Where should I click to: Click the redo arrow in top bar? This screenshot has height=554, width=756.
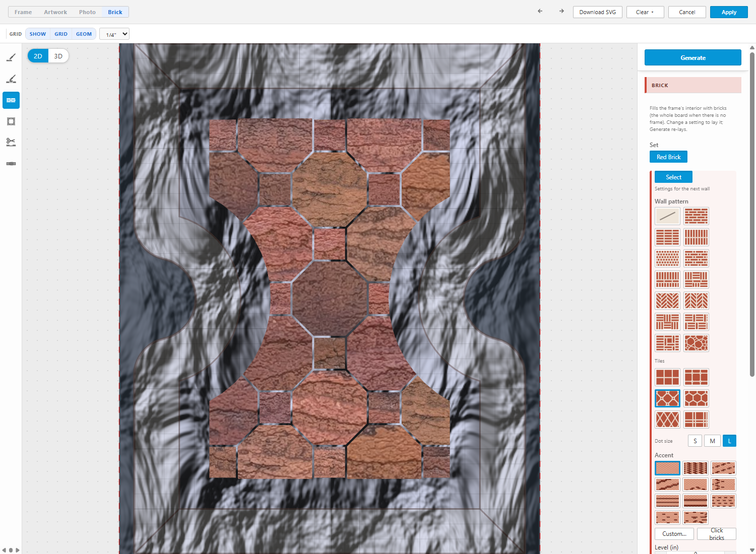click(561, 11)
